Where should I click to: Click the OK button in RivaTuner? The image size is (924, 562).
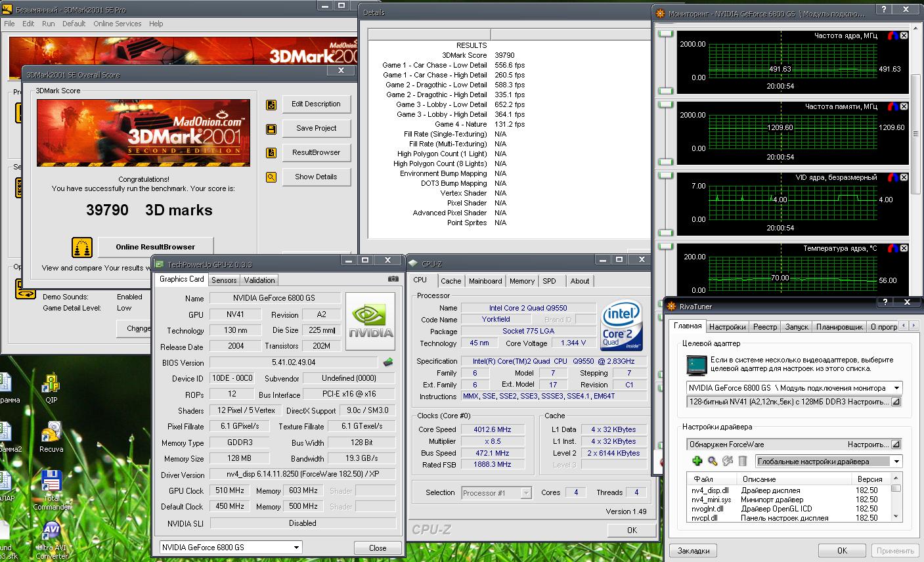point(842,550)
